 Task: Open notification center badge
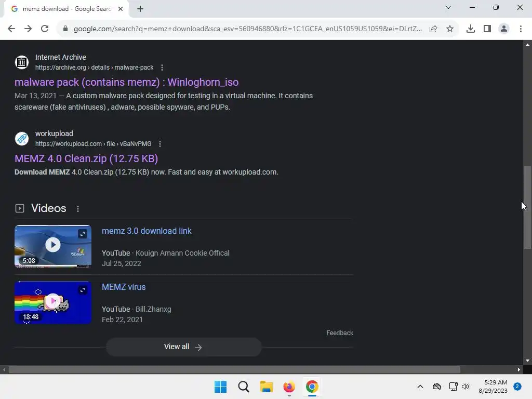click(517, 387)
